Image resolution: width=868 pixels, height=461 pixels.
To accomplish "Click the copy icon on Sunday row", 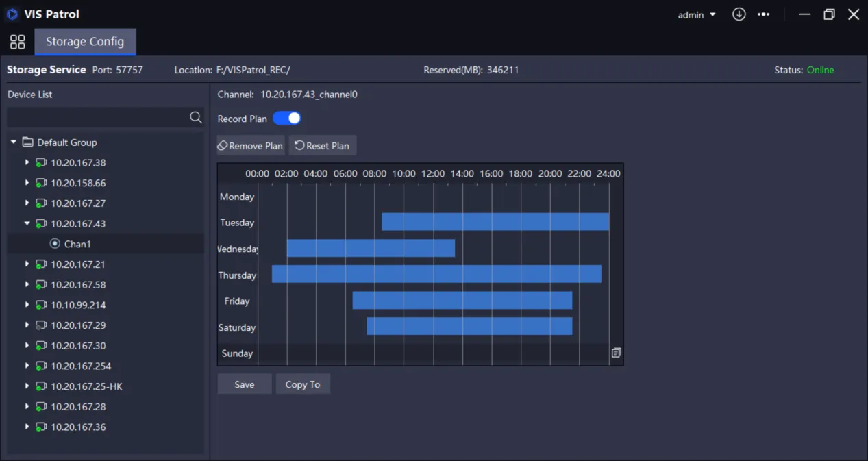I will click(616, 353).
